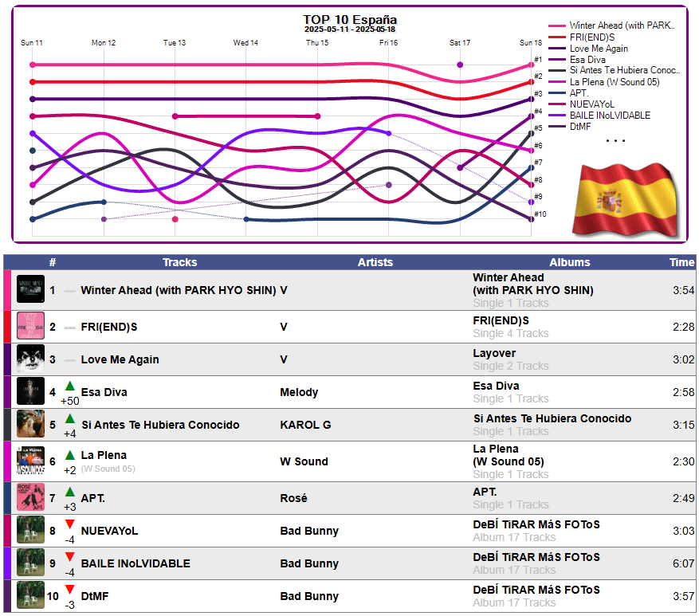
Task: Select NUEVAYoL legend entry
Action: 582,104
